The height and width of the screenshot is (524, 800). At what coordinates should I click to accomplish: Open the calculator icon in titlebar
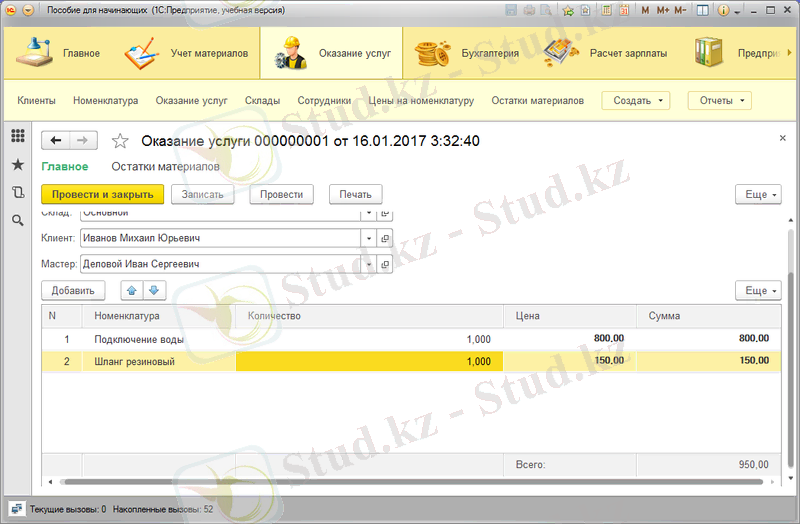coord(607,10)
